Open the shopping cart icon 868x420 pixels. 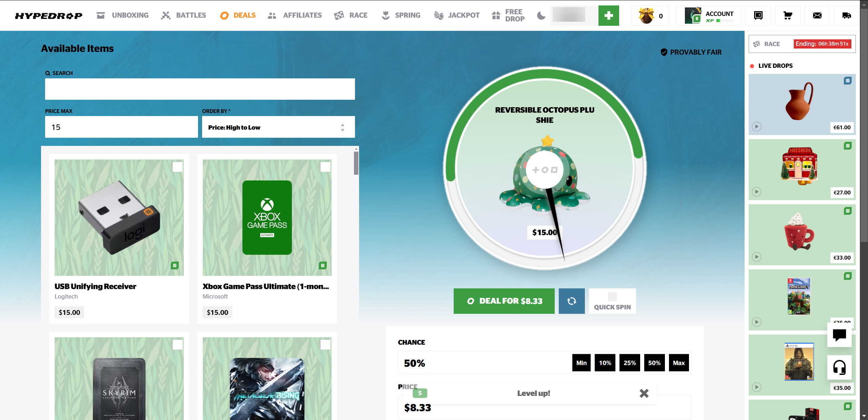788,16
